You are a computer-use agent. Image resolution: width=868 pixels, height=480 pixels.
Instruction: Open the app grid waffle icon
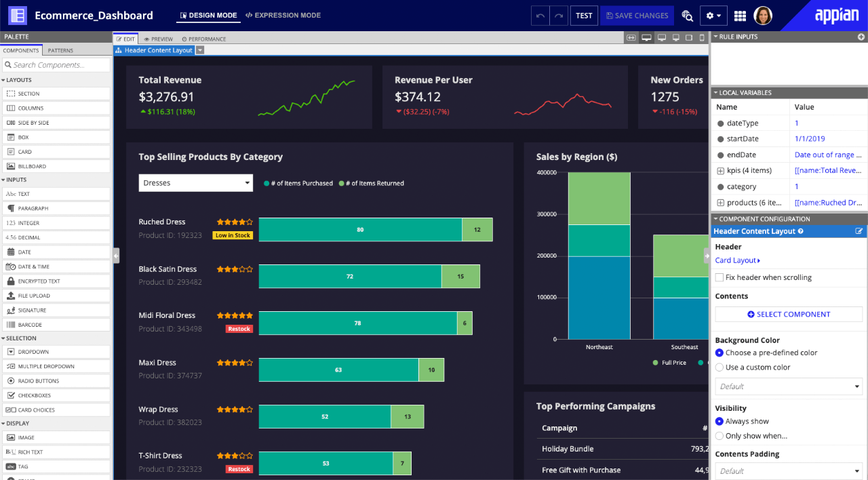click(740, 15)
